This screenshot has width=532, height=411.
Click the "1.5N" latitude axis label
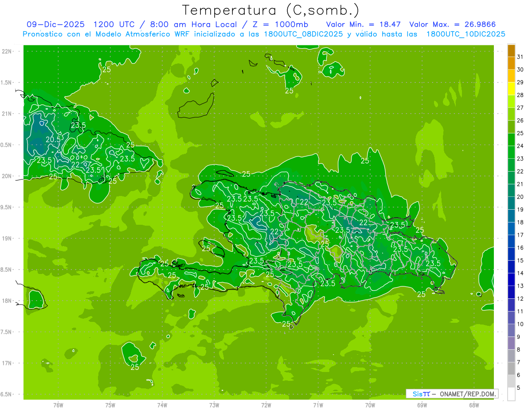pos(6,82)
